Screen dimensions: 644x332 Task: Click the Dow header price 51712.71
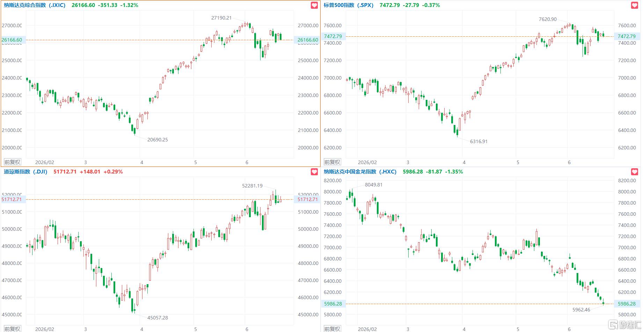[65, 172]
